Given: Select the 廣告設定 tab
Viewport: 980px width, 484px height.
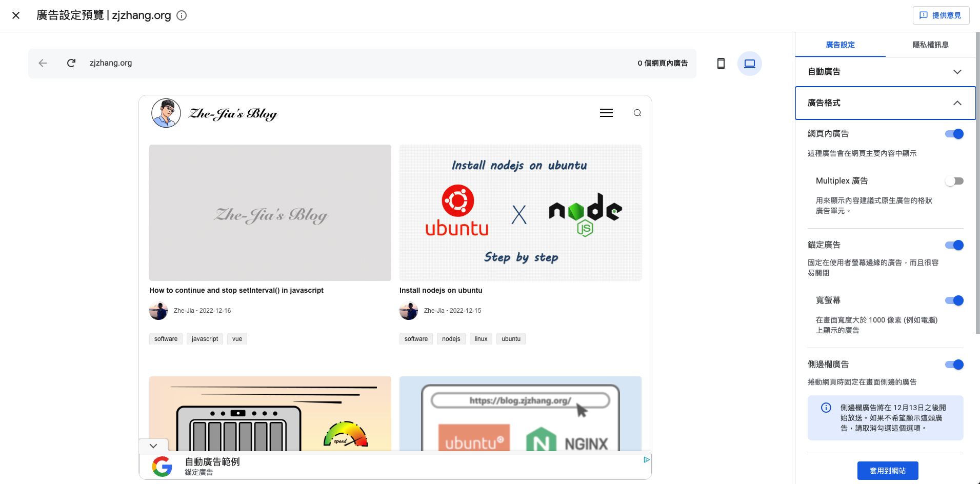Looking at the screenshot, I should click(x=840, y=45).
